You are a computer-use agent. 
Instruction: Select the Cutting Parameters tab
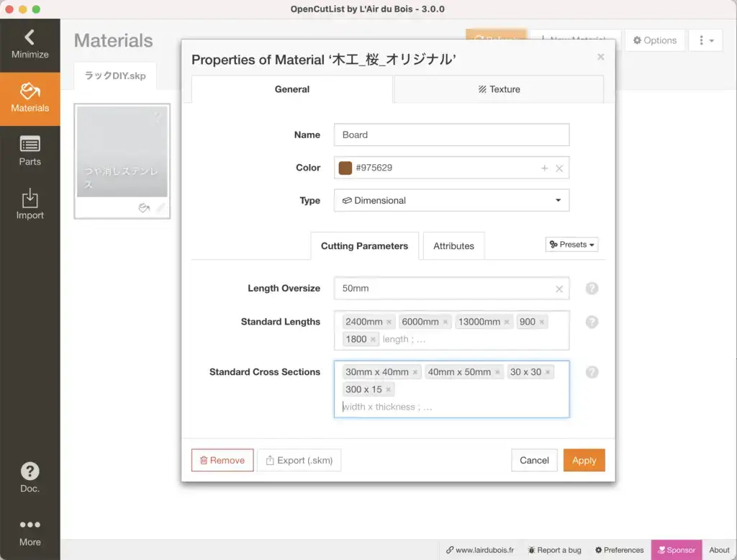coord(364,246)
